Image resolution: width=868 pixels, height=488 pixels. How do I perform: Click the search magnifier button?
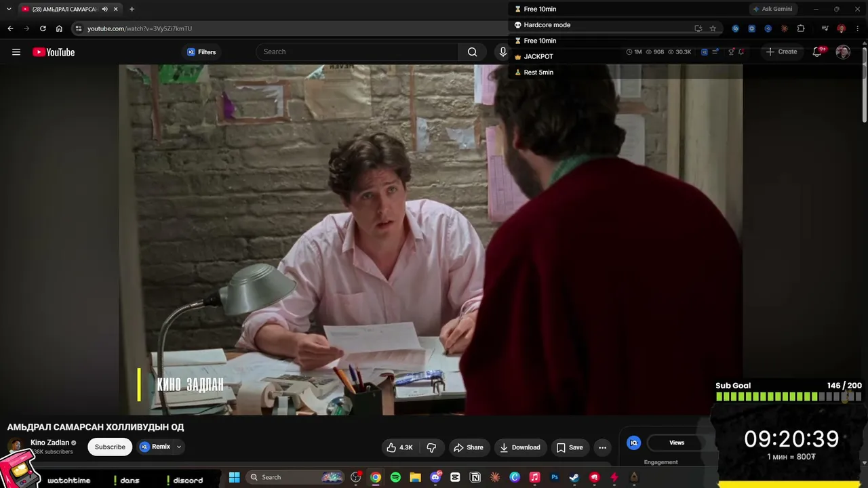tap(473, 52)
